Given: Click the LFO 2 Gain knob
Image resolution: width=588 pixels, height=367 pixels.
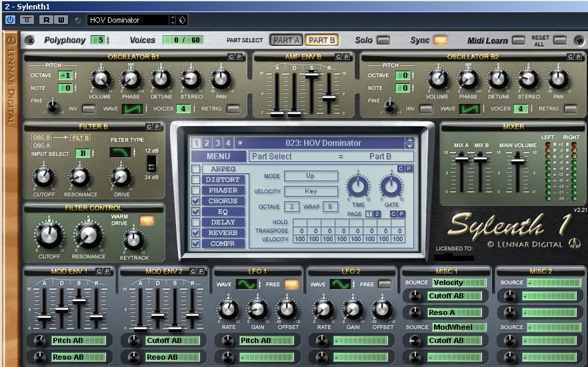Looking at the screenshot, I should click(353, 309).
